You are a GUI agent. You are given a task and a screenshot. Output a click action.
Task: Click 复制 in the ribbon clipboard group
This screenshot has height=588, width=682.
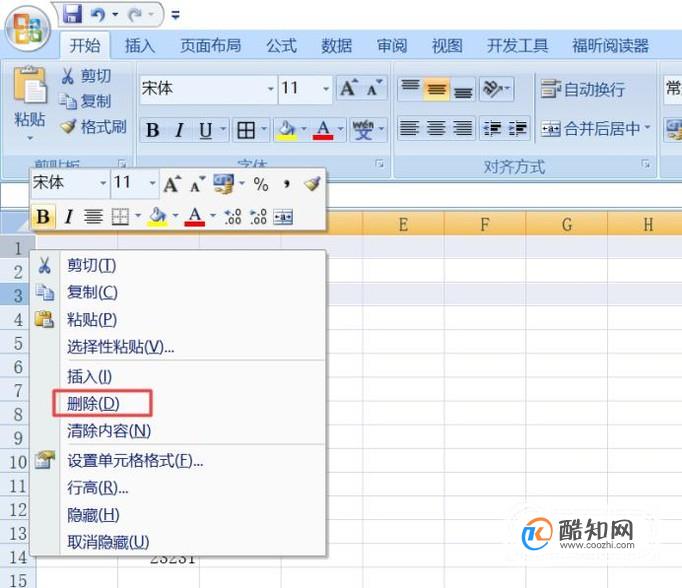point(86,101)
